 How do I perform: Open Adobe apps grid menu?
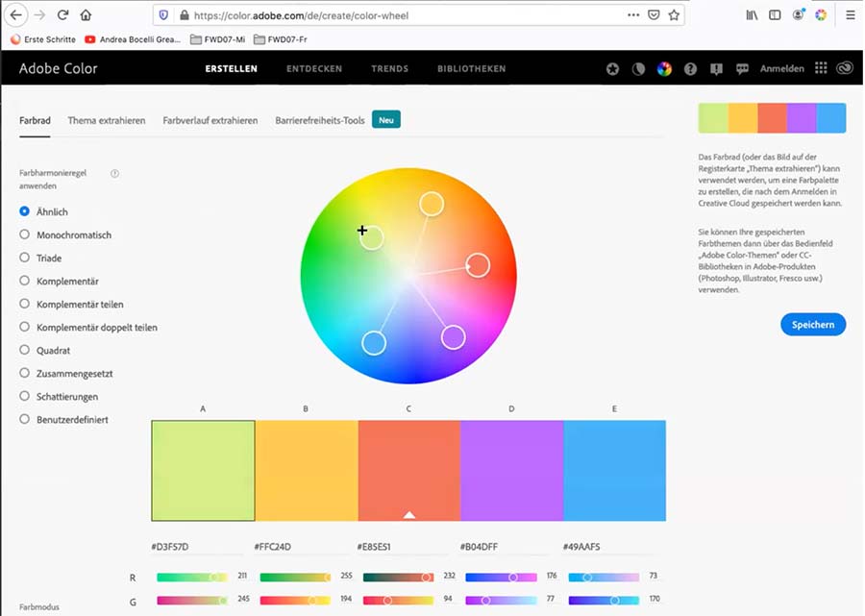[820, 69]
